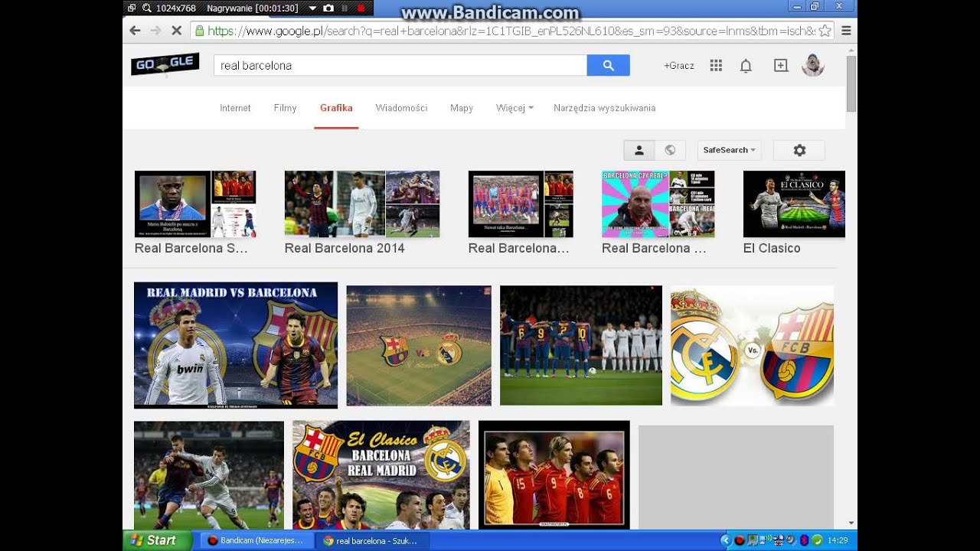
Task: Open Chrome hamburger menu
Action: coord(846,31)
